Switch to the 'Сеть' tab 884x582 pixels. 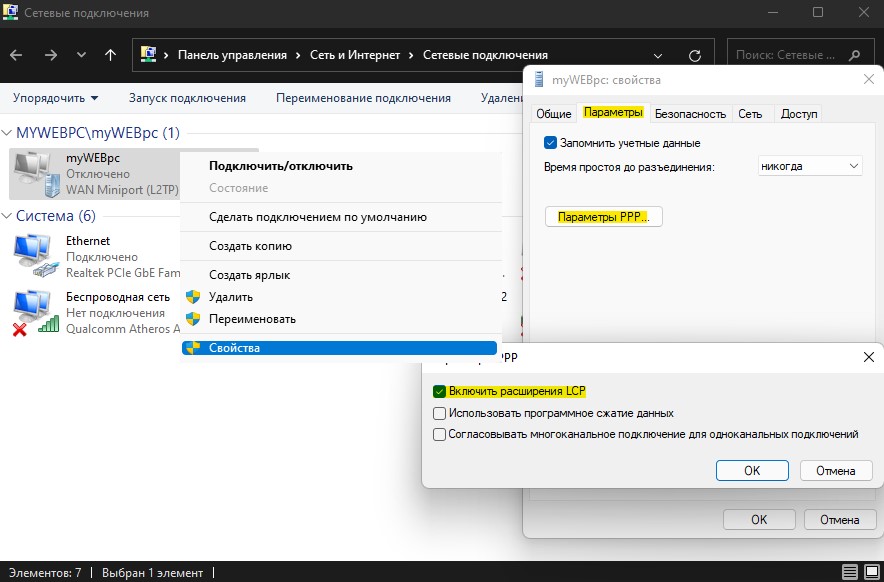tap(750, 113)
